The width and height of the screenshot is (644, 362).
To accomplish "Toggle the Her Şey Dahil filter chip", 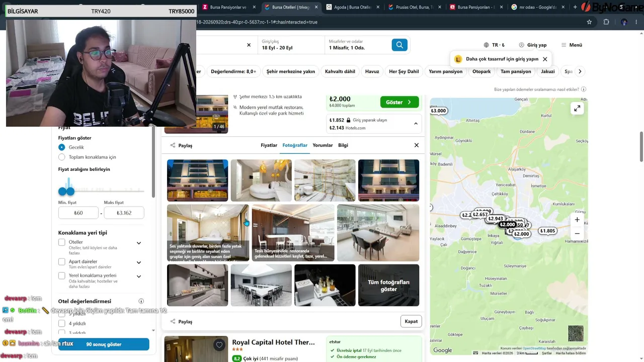I will tap(404, 71).
